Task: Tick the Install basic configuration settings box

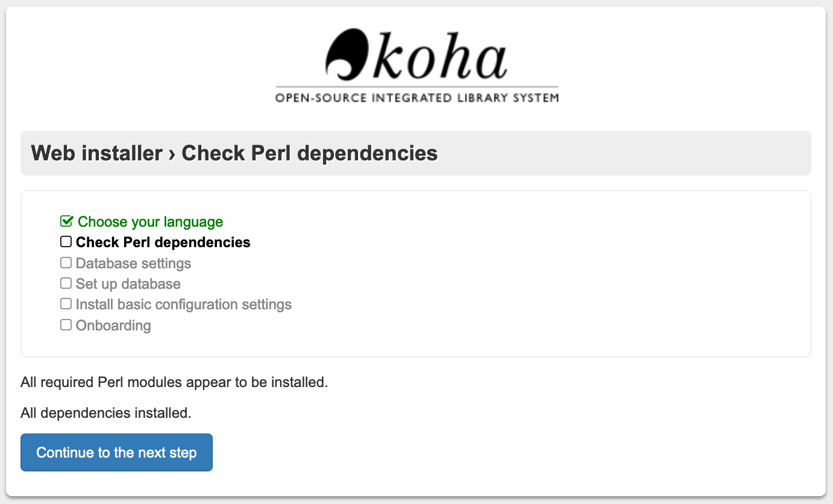Action: [66, 304]
